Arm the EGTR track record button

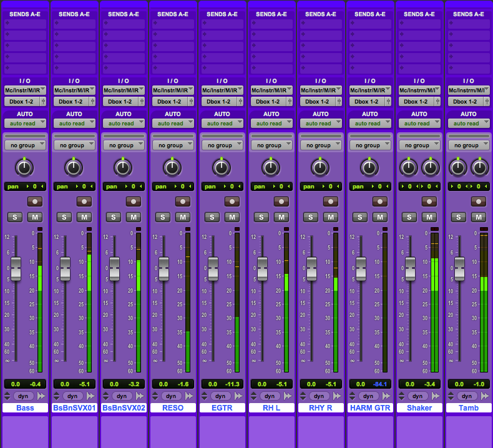(232, 202)
